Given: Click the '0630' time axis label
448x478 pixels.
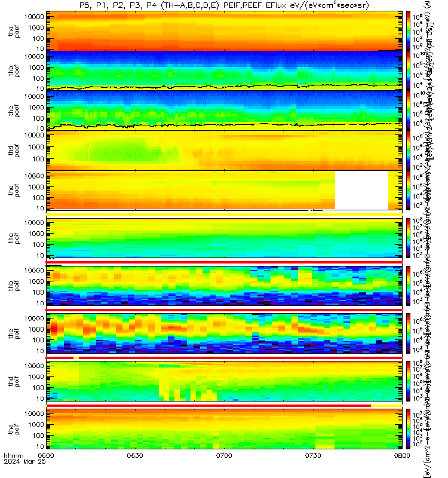Looking at the screenshot, I should [135, 455].
